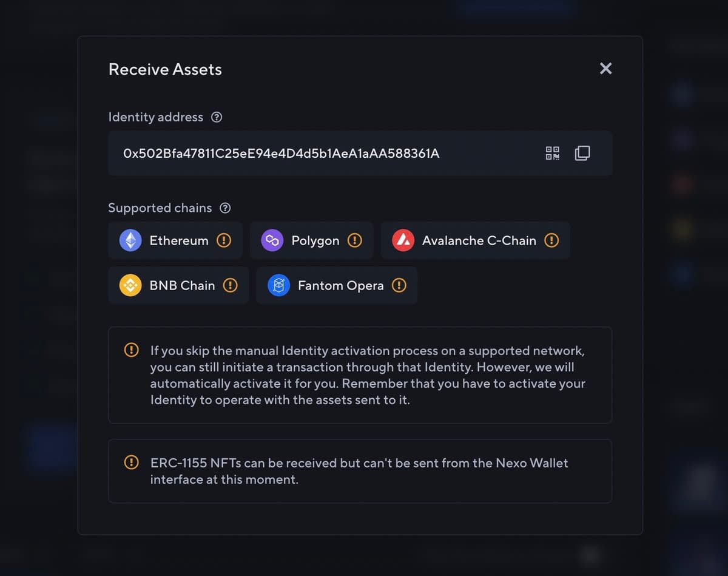Screen dimensions: 728x576
Task: Click the BNB Chain logo
Action: 130,285
